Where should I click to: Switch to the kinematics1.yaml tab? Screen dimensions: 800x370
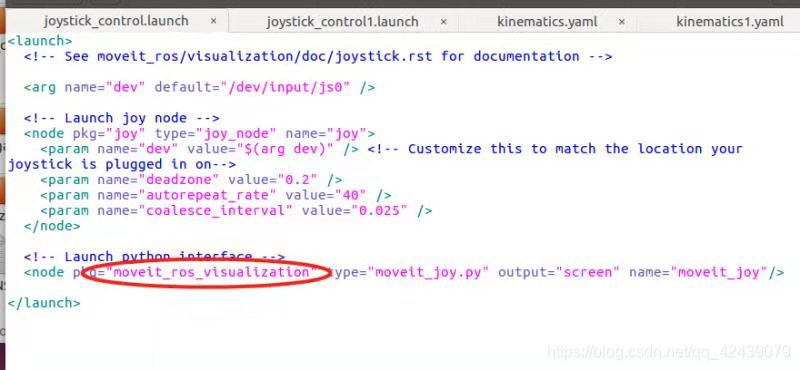(730, 22)
